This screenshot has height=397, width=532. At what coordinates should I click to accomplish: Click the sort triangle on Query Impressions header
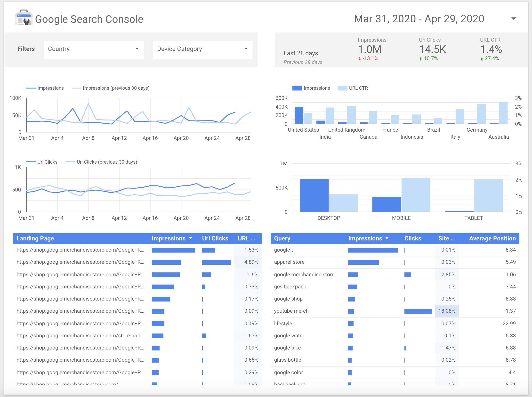coord(387,238)
